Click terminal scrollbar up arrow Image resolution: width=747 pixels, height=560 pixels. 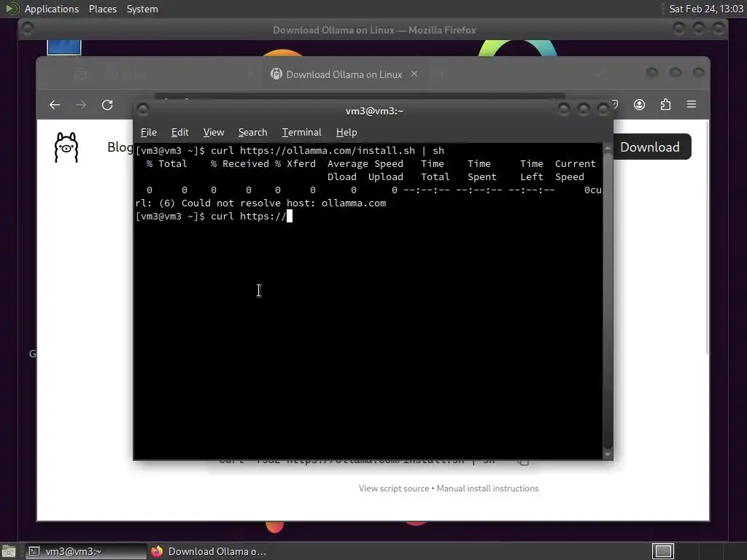[608, 148]
